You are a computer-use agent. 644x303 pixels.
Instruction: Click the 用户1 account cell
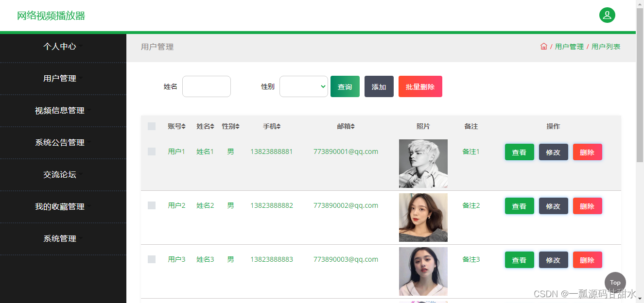tap(176, 151)
